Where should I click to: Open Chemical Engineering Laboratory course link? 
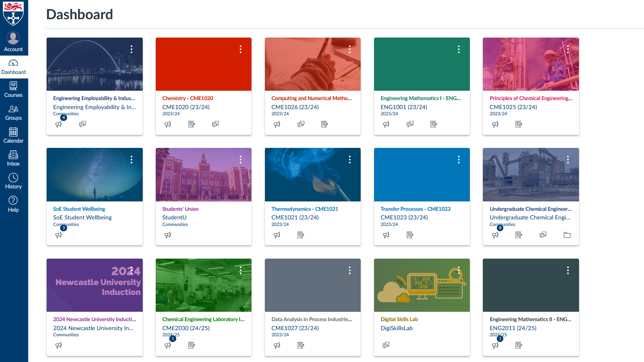tap(203, 320)
